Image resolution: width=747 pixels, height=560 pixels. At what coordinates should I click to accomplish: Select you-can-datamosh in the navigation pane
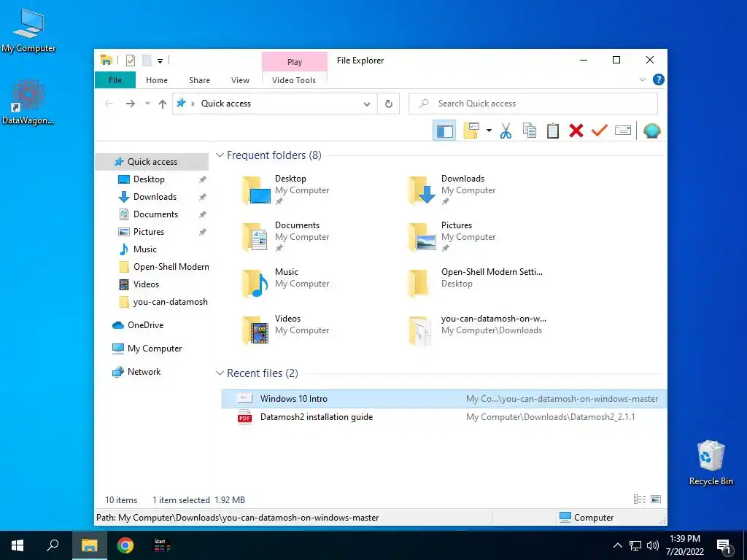pyautogui.click(x=170, y=302)
